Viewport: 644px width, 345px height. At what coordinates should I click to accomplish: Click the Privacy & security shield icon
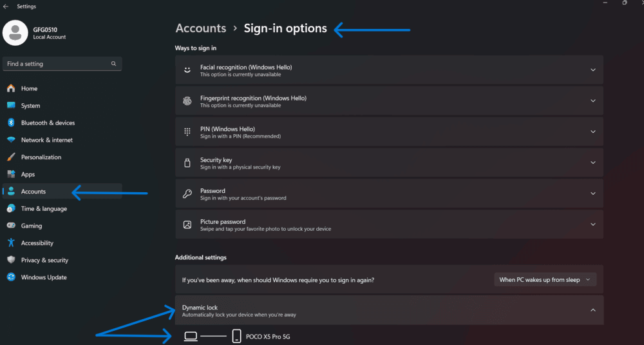tap(11, 260)
